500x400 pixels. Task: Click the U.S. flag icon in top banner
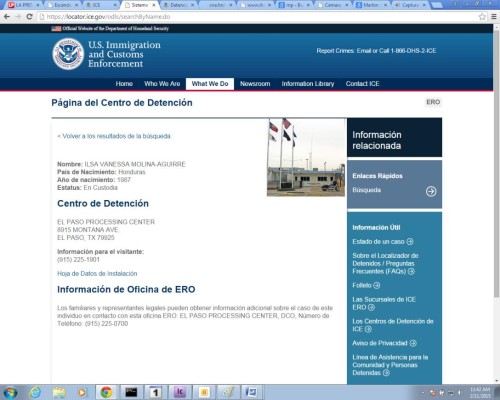56,28
